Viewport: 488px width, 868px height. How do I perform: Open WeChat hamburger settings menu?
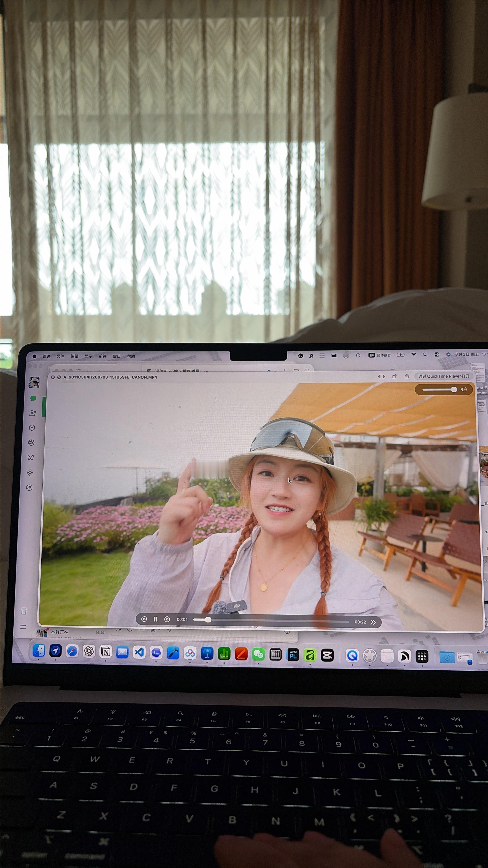pos(23,627)
